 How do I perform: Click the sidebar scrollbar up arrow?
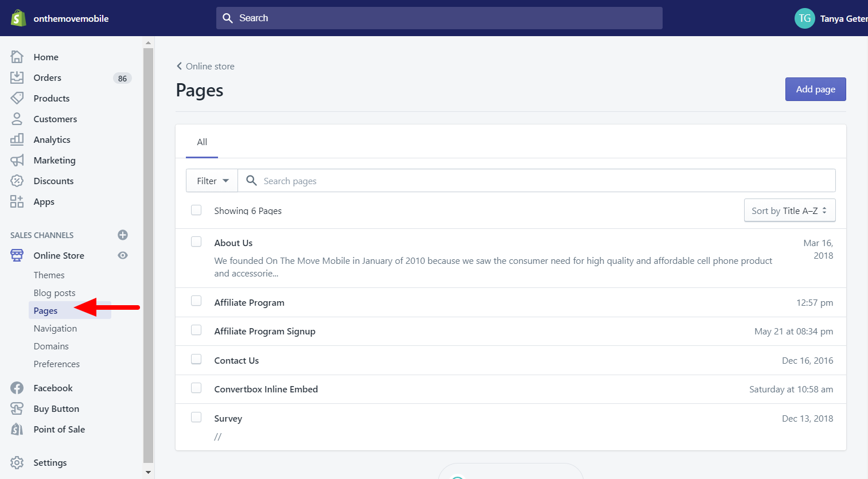coord(148,42)
